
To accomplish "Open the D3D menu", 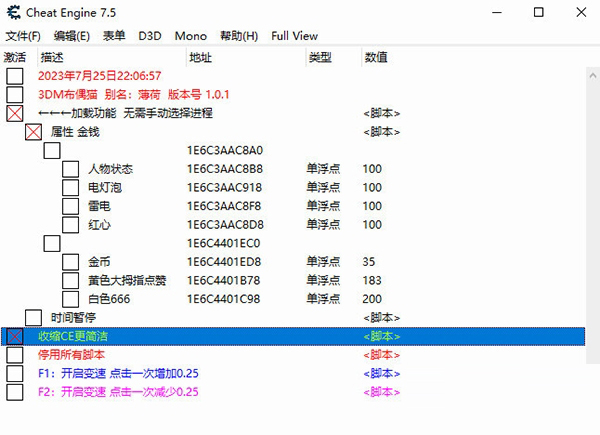I will tap(150, 36).
